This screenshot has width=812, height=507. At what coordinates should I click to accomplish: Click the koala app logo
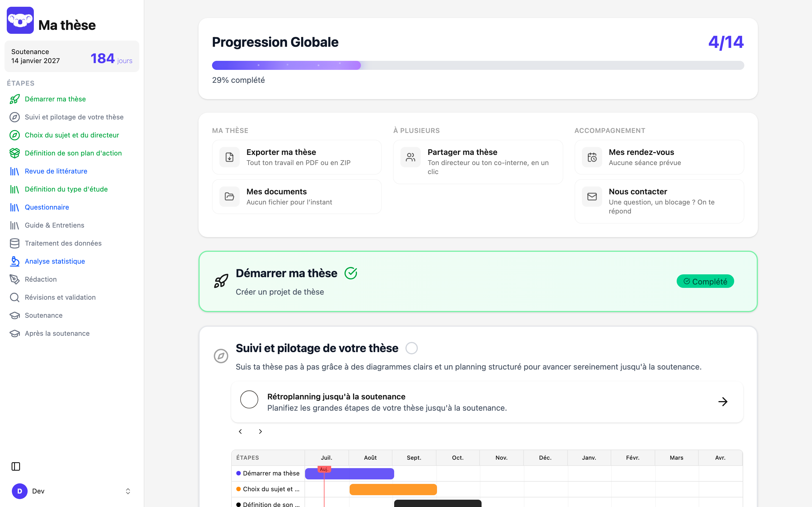point(20,21)
